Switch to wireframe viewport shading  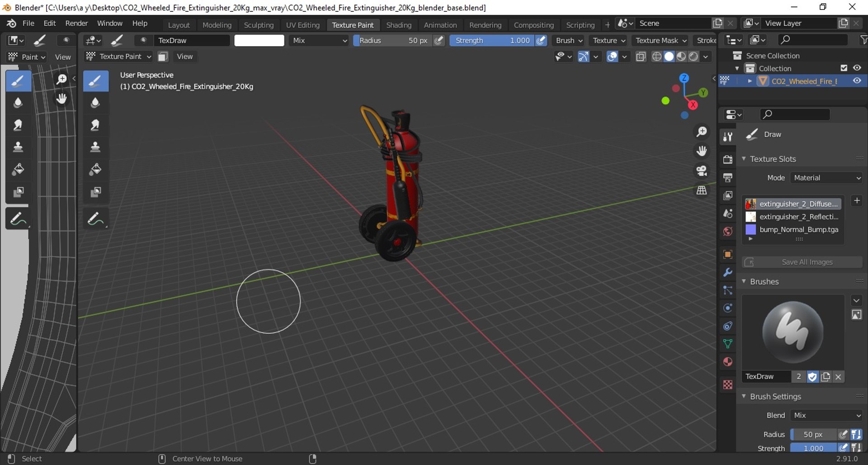point(657,57)
